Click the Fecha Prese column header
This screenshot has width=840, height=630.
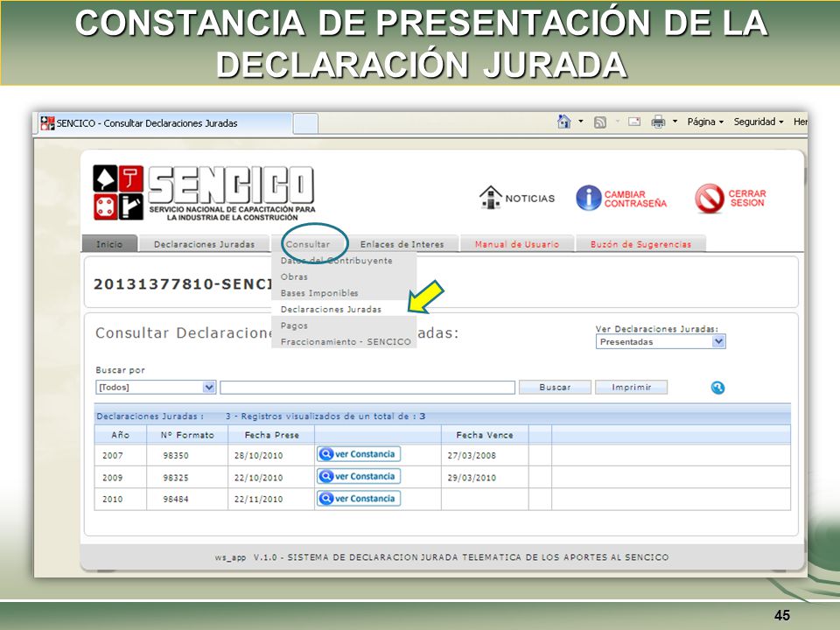coord(271,435)
